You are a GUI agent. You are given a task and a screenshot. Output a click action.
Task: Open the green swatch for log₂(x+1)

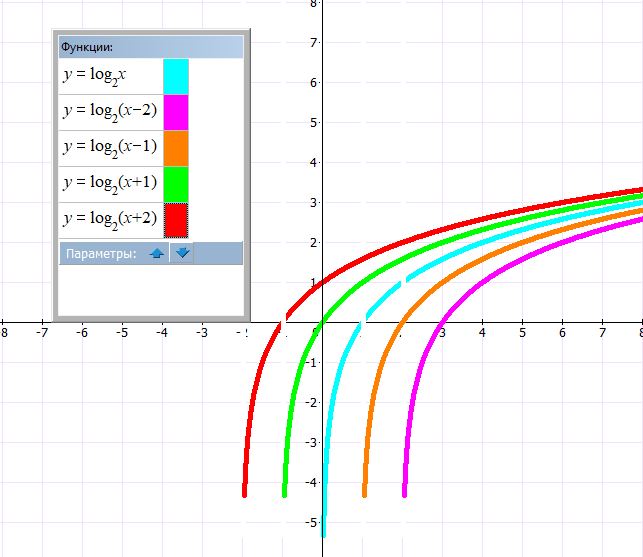[x=175, y=184]
